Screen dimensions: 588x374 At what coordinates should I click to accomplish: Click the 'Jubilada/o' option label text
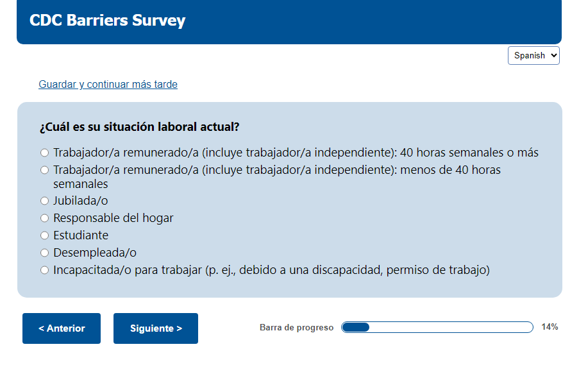tap(81, 201)
